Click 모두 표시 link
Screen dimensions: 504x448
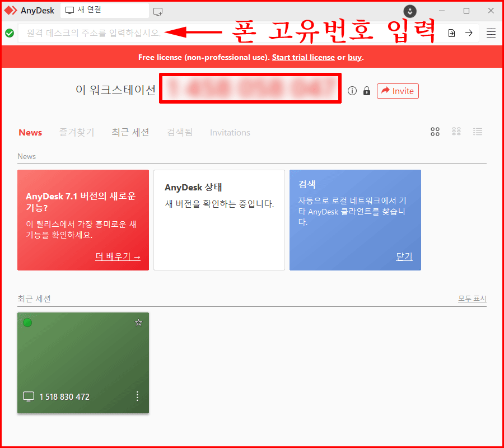coord(472,298)
